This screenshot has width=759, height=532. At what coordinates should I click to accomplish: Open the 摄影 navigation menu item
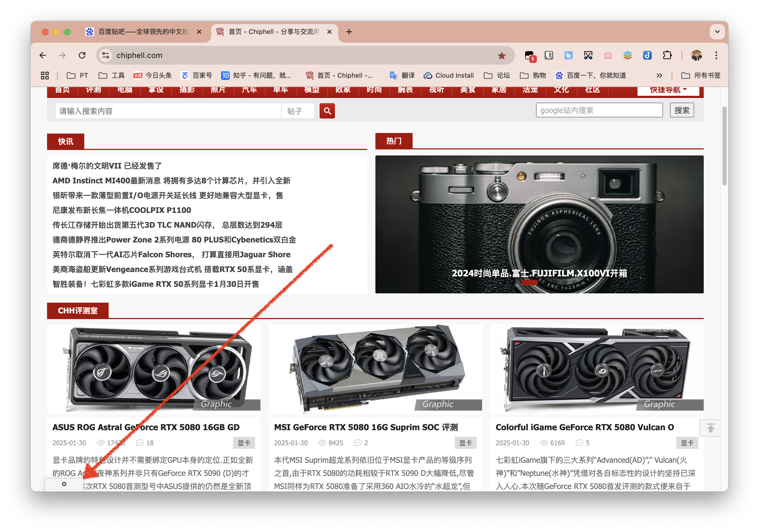187,90
